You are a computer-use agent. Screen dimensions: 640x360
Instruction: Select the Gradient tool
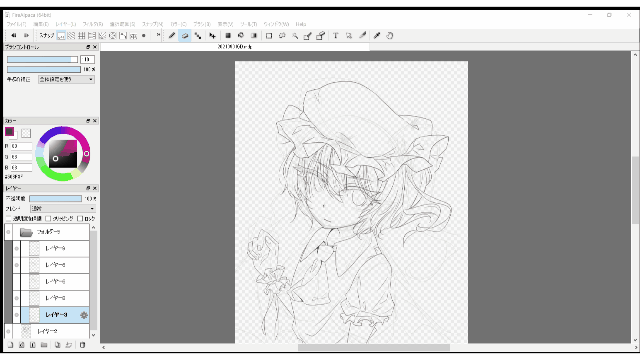point(254,36)
